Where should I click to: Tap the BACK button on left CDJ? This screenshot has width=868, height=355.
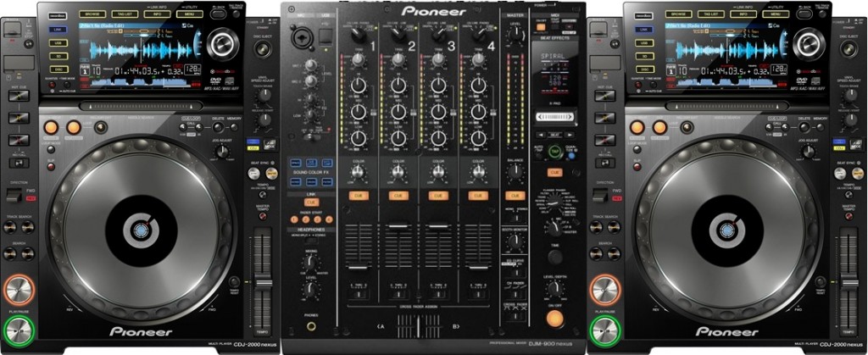(218, 14)
